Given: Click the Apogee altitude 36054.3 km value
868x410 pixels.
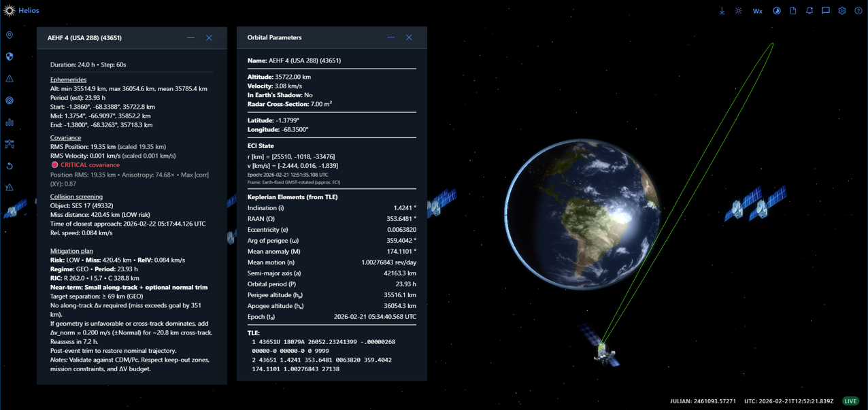Looking at the screenshot, I should [400, 306].
